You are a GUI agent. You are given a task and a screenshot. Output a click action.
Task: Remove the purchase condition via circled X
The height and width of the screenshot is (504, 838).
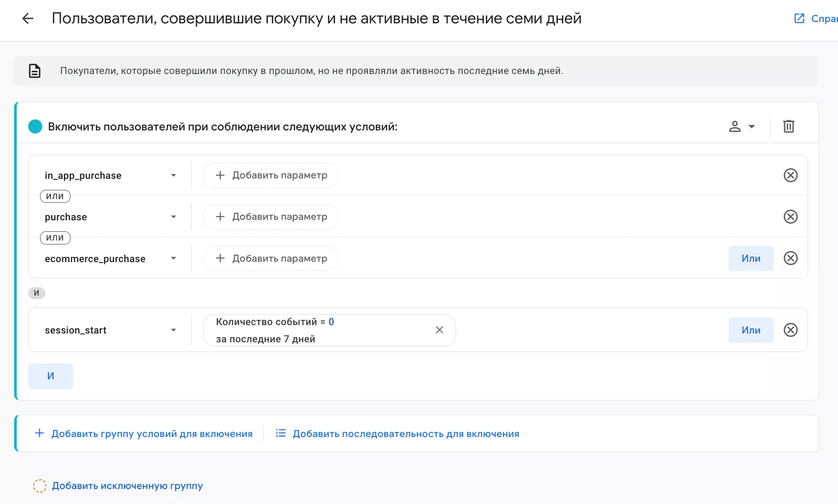(790, 217)
